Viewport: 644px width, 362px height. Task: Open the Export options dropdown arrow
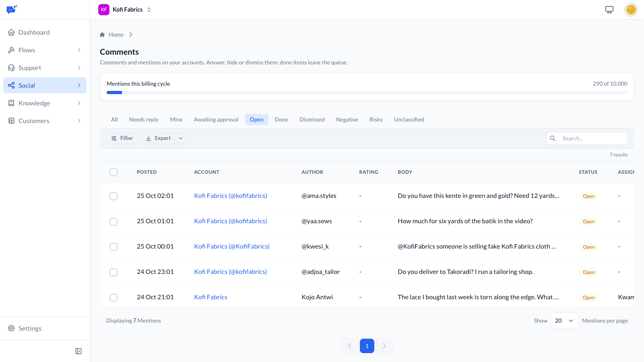tap(181, 138)
